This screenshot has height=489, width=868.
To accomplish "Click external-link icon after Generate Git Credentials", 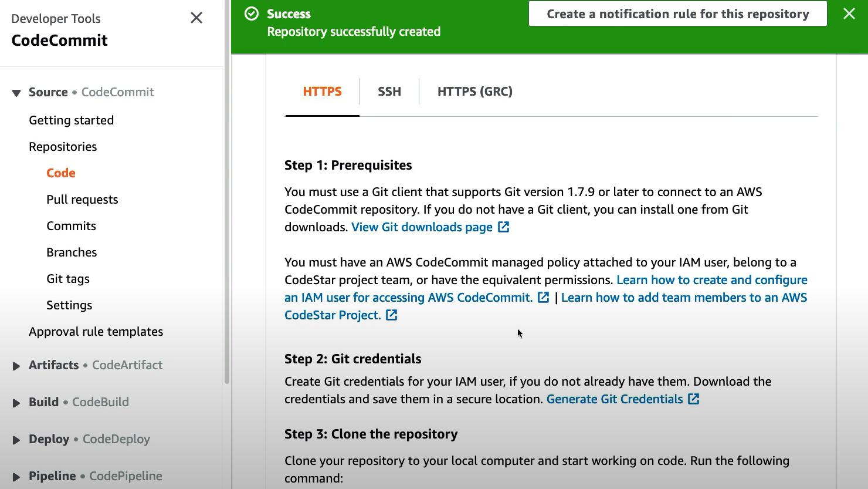I will coord(694,399).
